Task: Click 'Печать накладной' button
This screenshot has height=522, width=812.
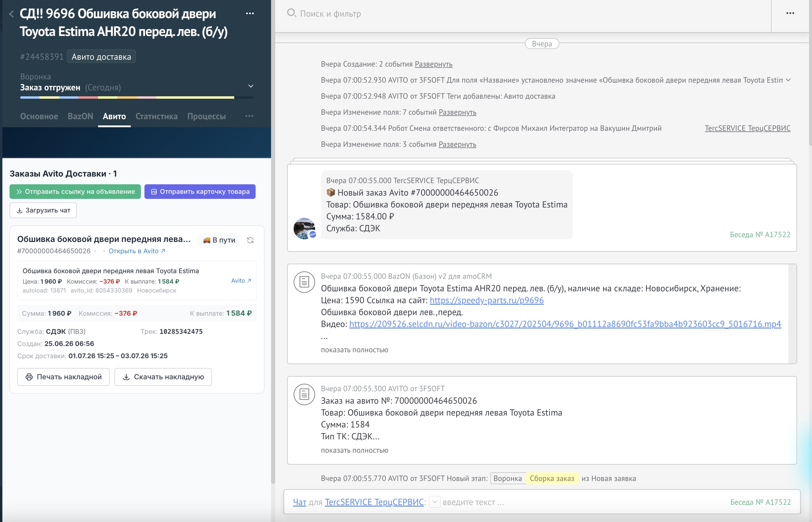Action: click(x=63, y=377)
